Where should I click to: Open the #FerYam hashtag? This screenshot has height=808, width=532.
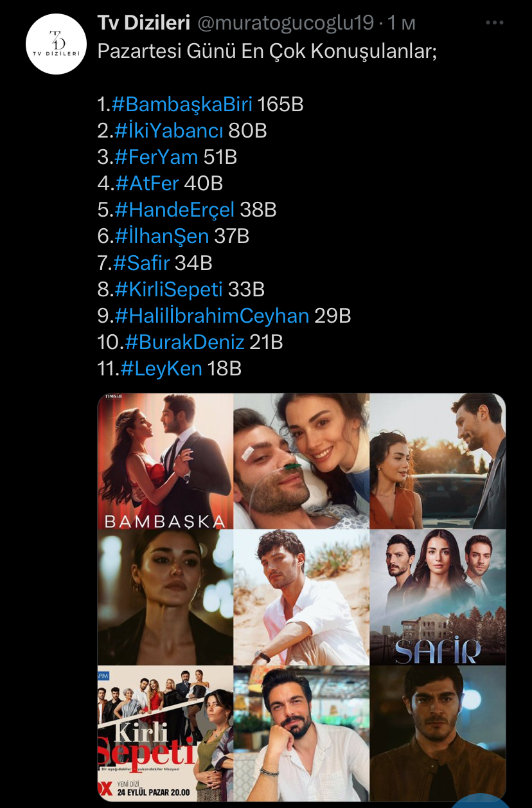[156, 157]
